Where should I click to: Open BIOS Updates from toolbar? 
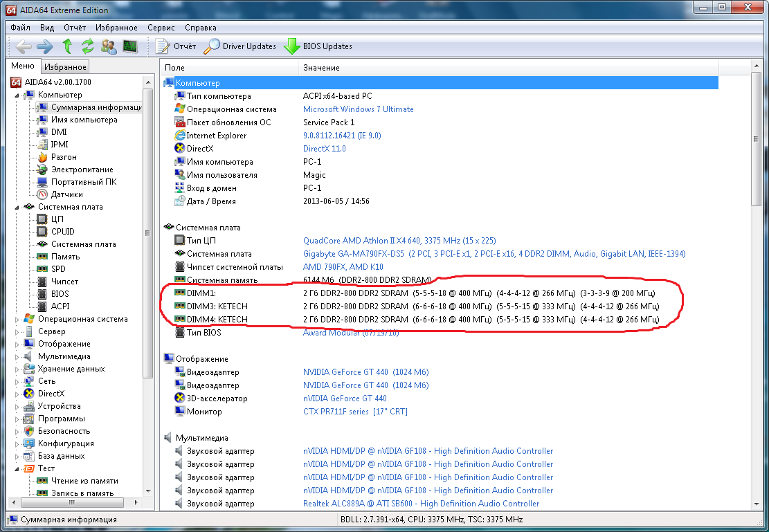pyautogui.click(x=318, y=46)
